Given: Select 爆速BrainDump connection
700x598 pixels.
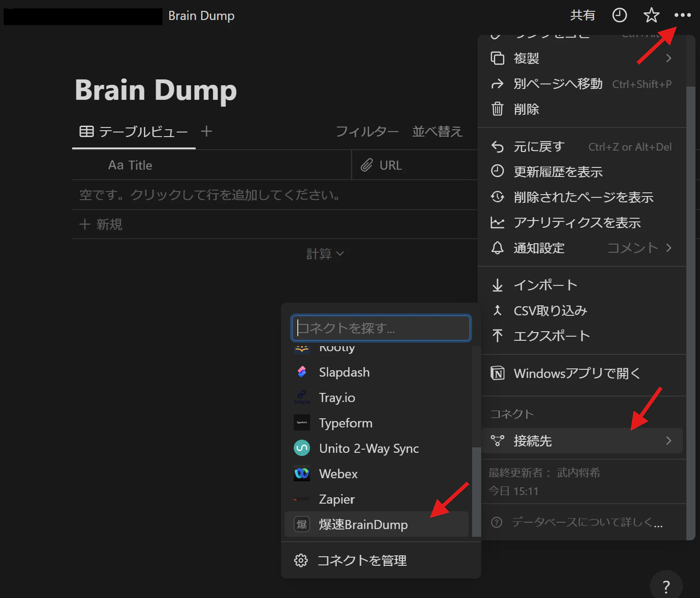Looking at the screenshot, I should (376, 524).
